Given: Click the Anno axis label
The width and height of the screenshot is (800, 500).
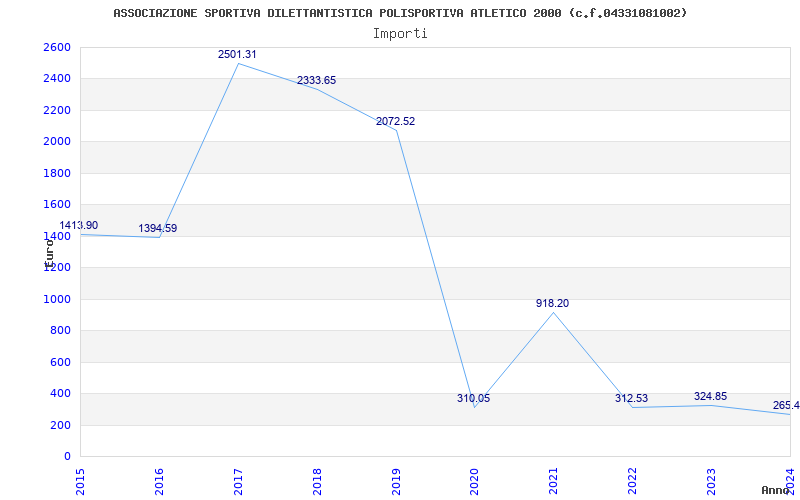Looking at the screenshot, I should pos(775,490).
